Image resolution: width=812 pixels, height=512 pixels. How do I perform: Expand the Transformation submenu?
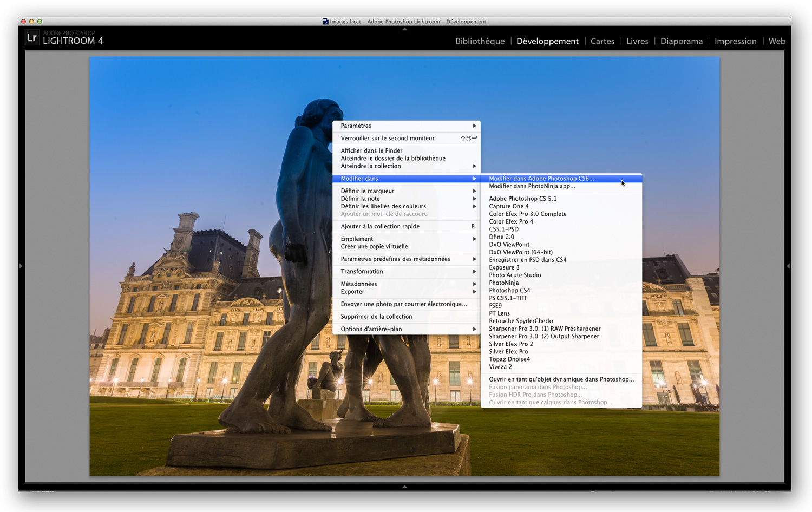click(x=407, y=271)
